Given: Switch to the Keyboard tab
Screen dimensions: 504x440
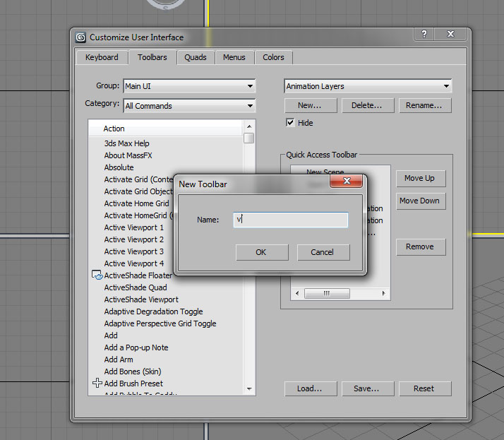Looking at the screenshot, I should [x=102, y=57].
